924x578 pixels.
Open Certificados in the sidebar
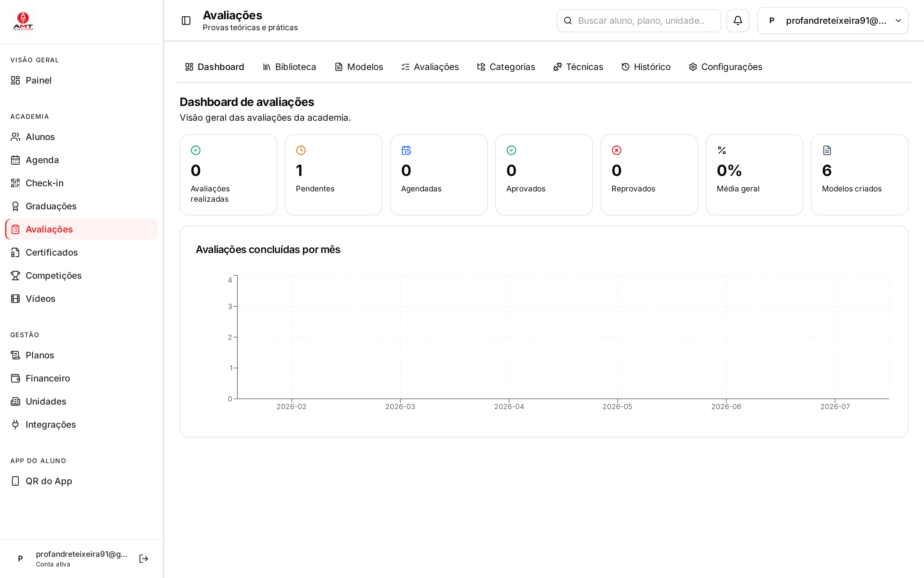[82, 252]
